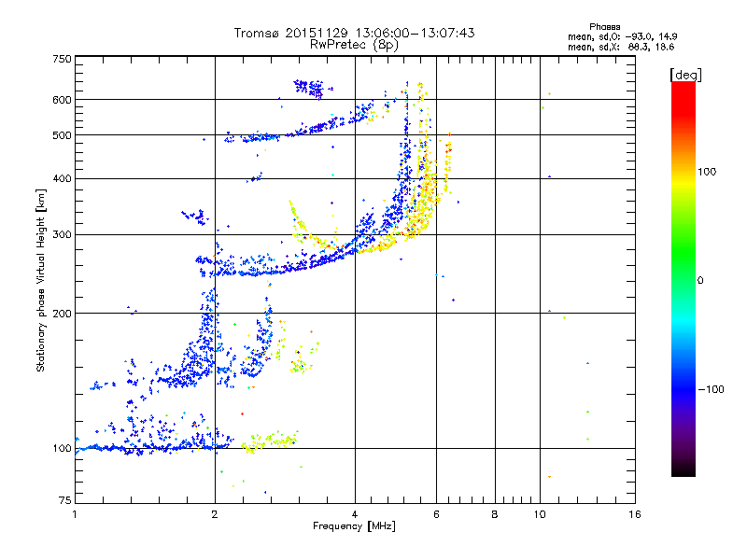Click the 'mean, sd,O: -93.0, 14.9' line
This screenshot has width=747, height=560.
click(x=622, y=36)
